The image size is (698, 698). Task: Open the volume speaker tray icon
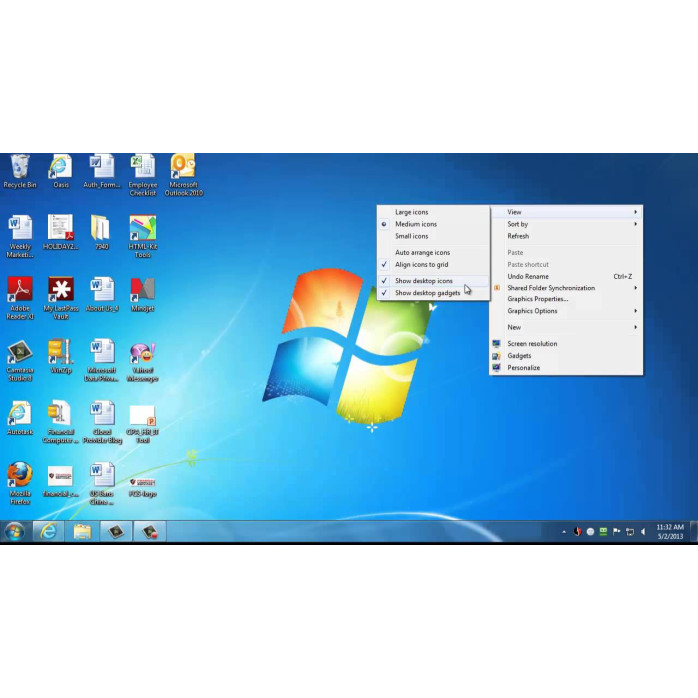click(x=643, y=532)
